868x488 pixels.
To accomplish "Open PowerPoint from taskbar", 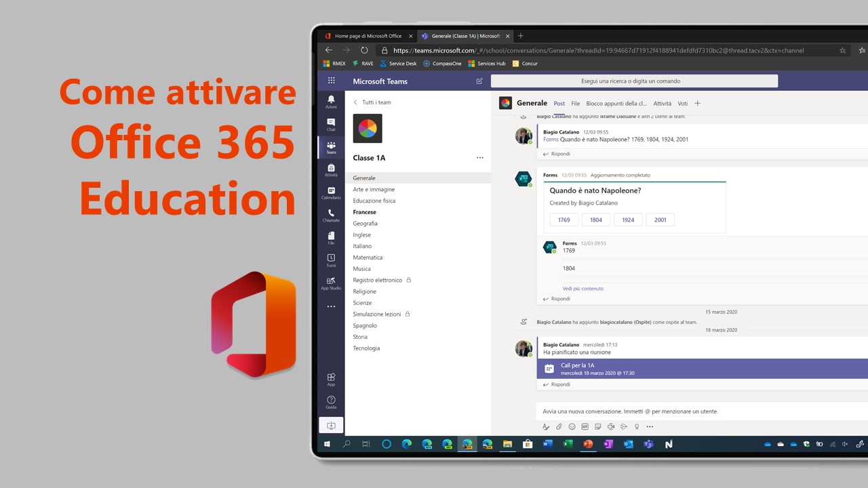I will (588, 444).
